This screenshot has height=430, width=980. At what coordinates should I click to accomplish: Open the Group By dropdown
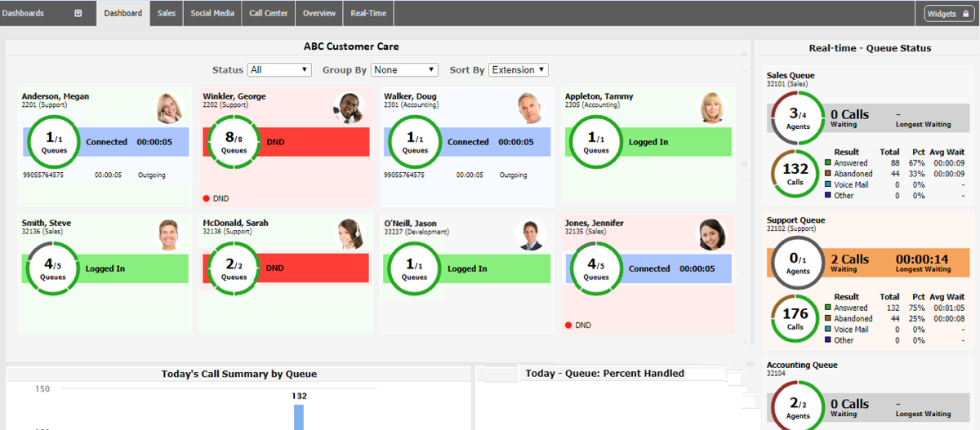(404, 70)
